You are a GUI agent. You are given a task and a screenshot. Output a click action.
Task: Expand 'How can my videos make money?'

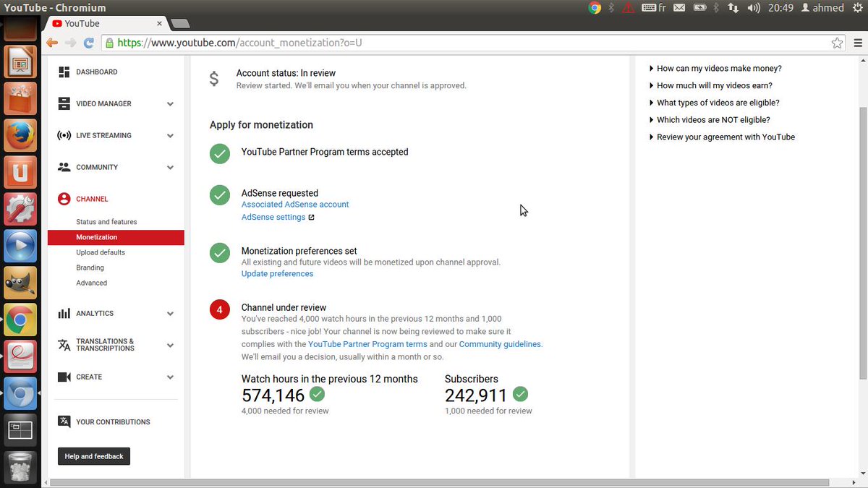[x=715, y=69]
